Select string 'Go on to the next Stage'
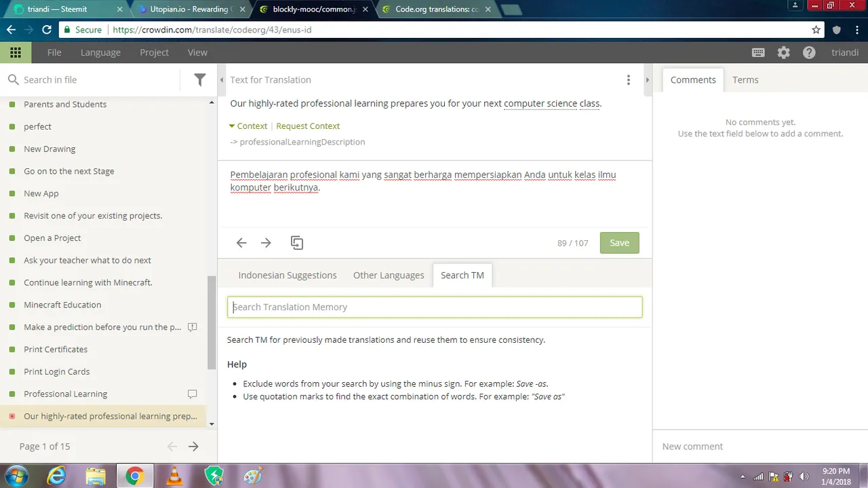The width and height of the screenshot is (868, 488). tap(68, 171)
